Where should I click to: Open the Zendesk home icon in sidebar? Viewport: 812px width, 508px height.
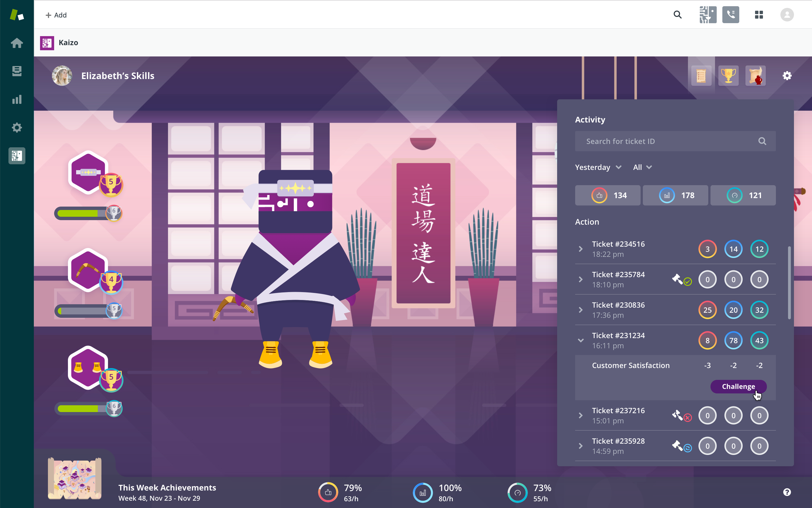17,43
